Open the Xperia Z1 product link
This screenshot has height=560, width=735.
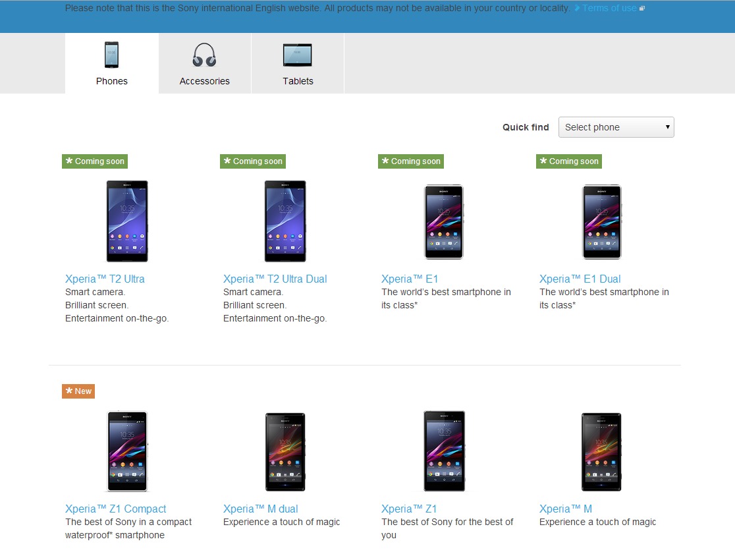point(409,509)
